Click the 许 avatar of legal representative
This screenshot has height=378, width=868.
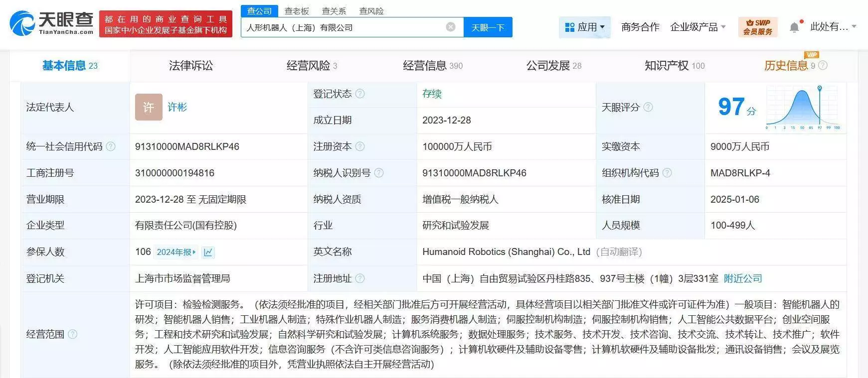click(x=149, y=107)
